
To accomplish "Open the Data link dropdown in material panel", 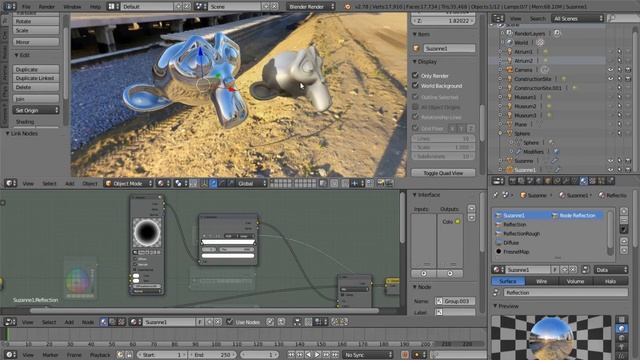I will [611, 270].
